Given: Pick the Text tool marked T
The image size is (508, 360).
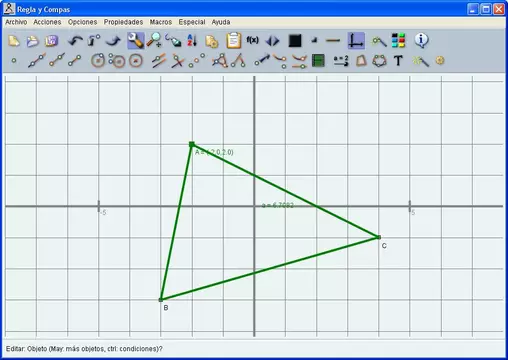Looking at the screenshot, I should click(398, 61).
